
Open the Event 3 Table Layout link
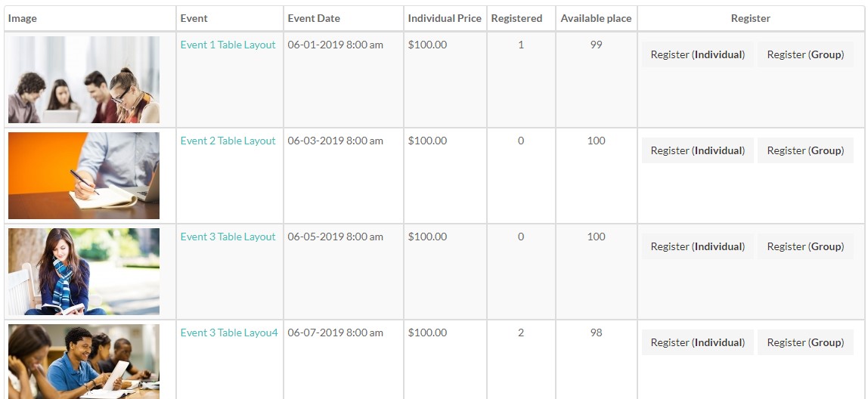228,237
